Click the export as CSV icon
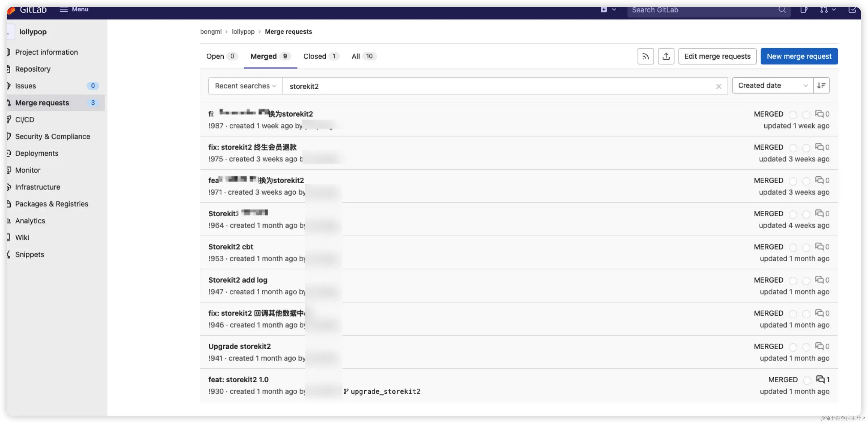Viewport: 868px width, 423px height. point(666,56)
